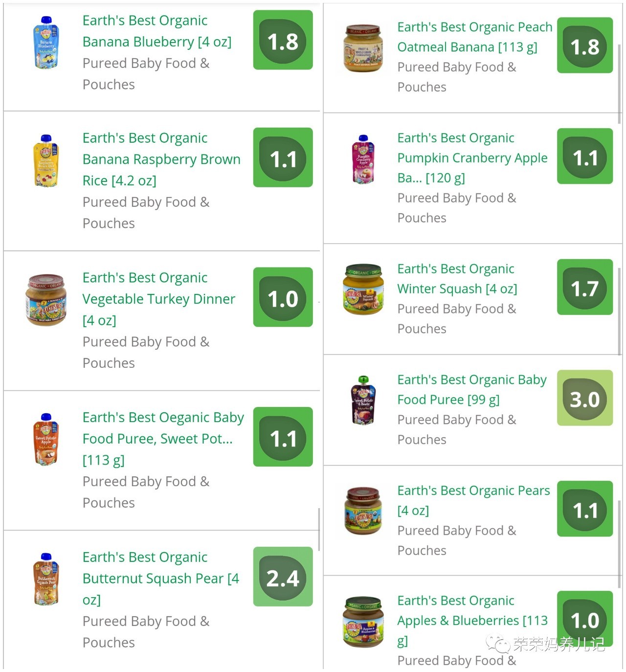Click the 1.7 score badge for Winter Squash
This screenshot has width=626, height=672.
(x=584, y=287)
